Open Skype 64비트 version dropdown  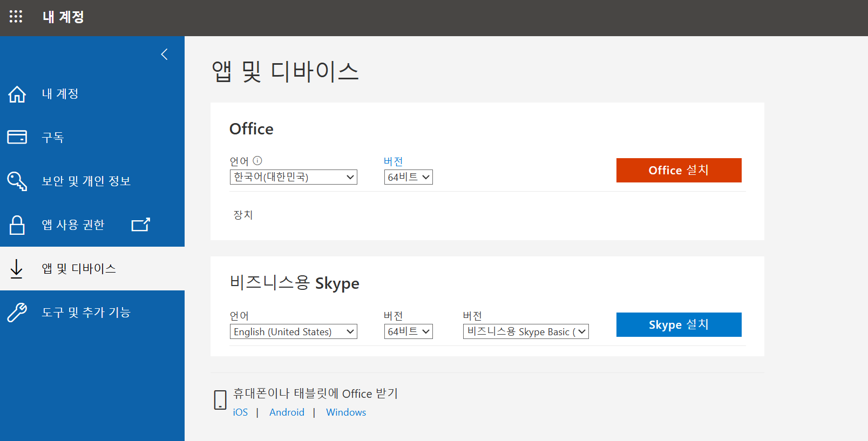pyautogui.click(x=409, y=331)
